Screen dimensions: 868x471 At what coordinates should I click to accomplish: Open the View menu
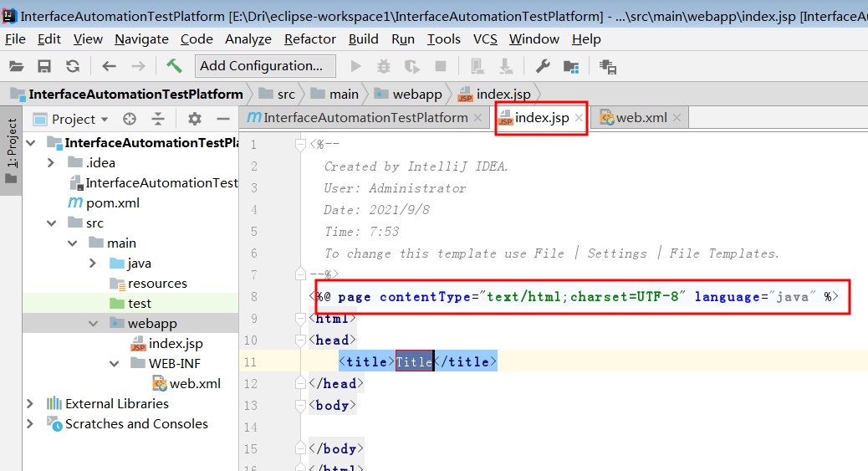pyautogui.click(x=88, y=39)
